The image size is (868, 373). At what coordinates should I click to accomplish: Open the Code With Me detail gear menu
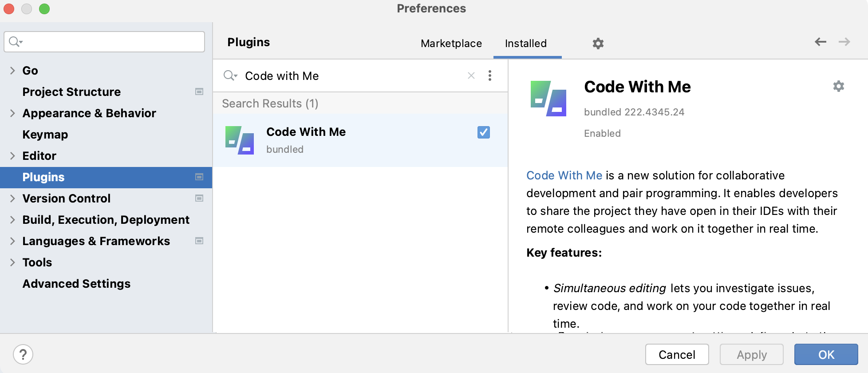click(x=838, y=86)
